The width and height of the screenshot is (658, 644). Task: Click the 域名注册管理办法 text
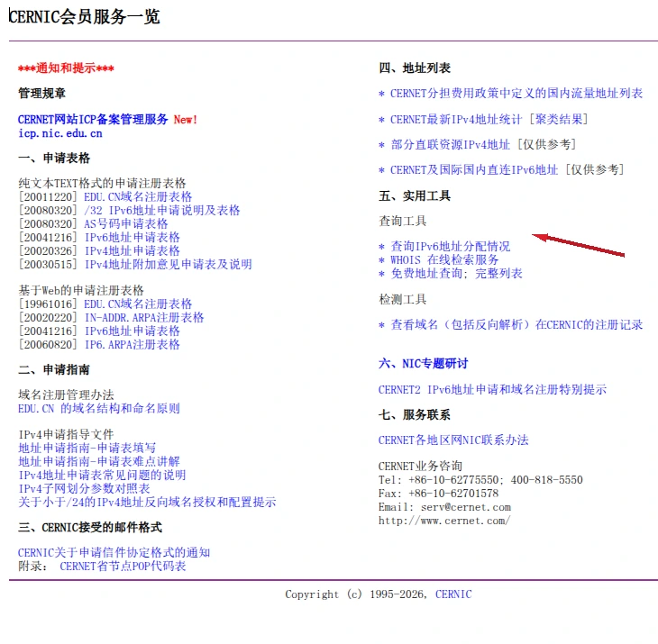tap(66, 395)
